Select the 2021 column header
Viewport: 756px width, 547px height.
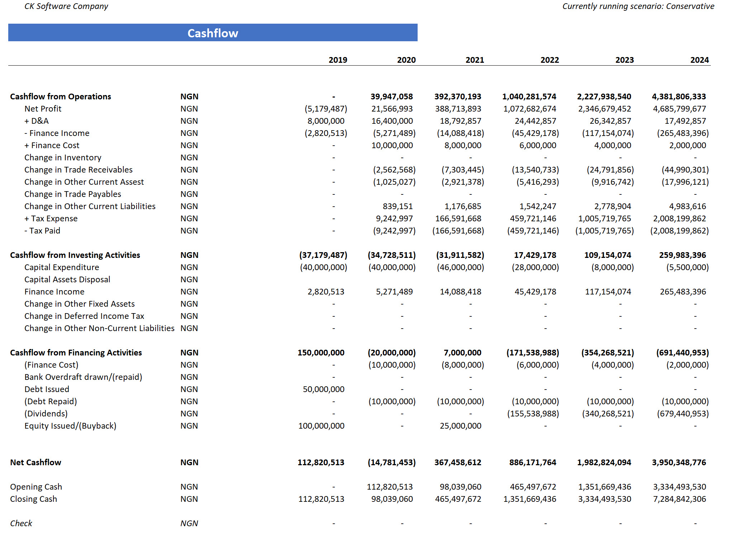click(475, 60)
